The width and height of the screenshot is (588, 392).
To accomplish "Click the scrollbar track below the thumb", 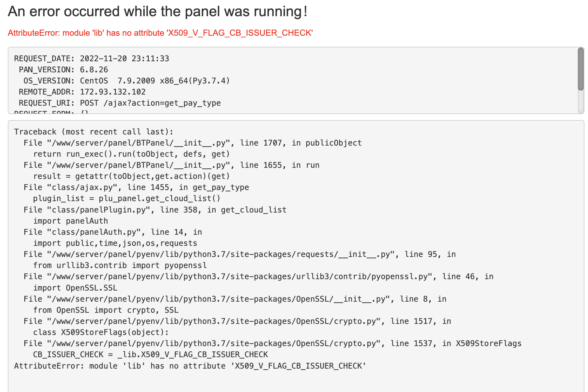I will [580, 102].
